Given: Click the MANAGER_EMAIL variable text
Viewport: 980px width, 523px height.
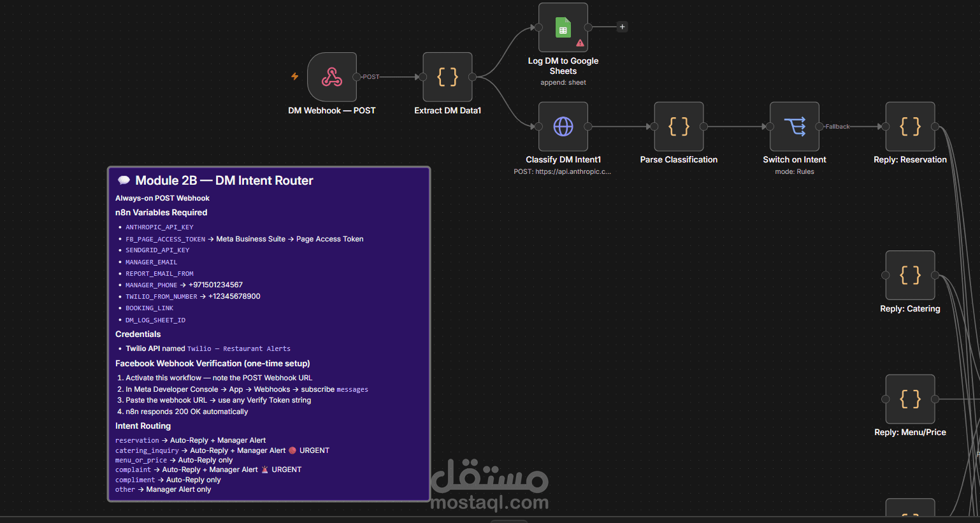Looking at the screenshot, I should 152,262.
